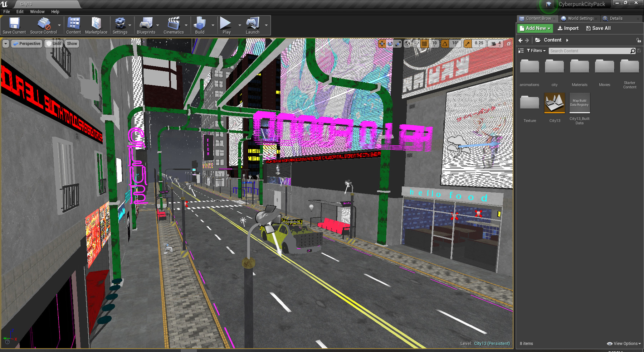The width and height of the screenshot is (644, 352).
Task: Click the Save Current toolbar icon
Action: [x=14, y=25]
